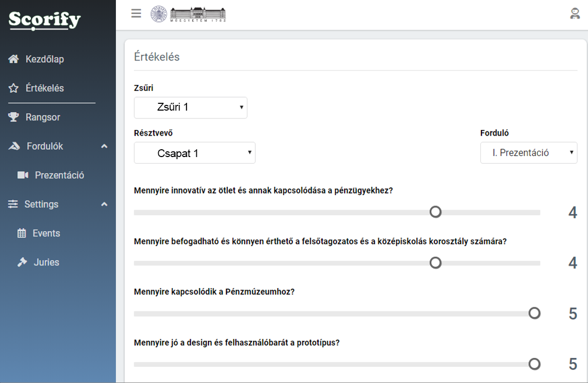Viewport: 588px width, 383px height.
Task: Open the Zsűri dropdown
Action: coord(191,107)
